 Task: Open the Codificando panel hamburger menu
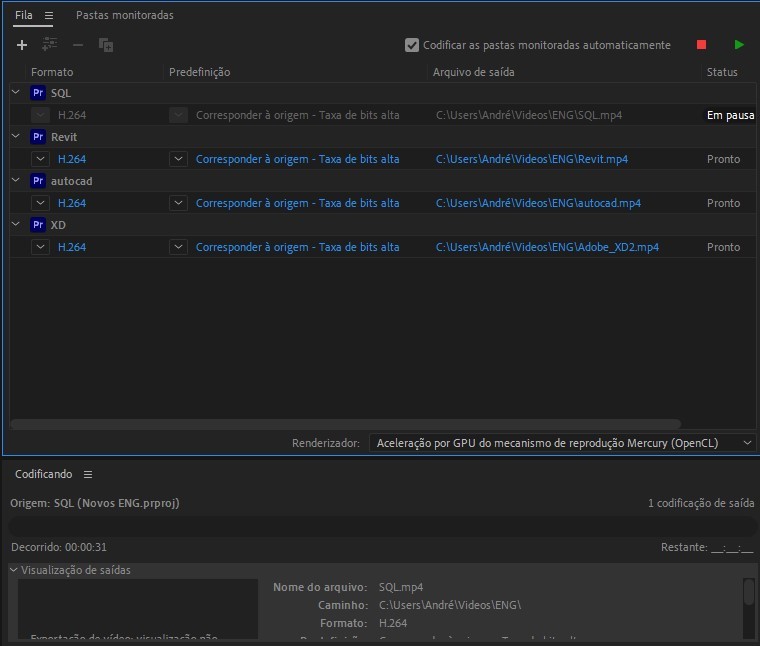point(88,474)
